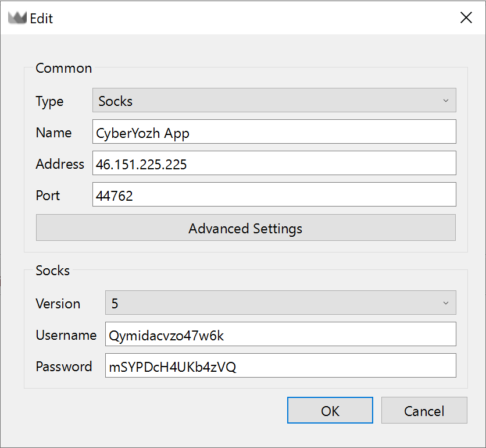This screenshot has height=448, width=486.
Task: Click the Username input field
Action: coord(281,334)
